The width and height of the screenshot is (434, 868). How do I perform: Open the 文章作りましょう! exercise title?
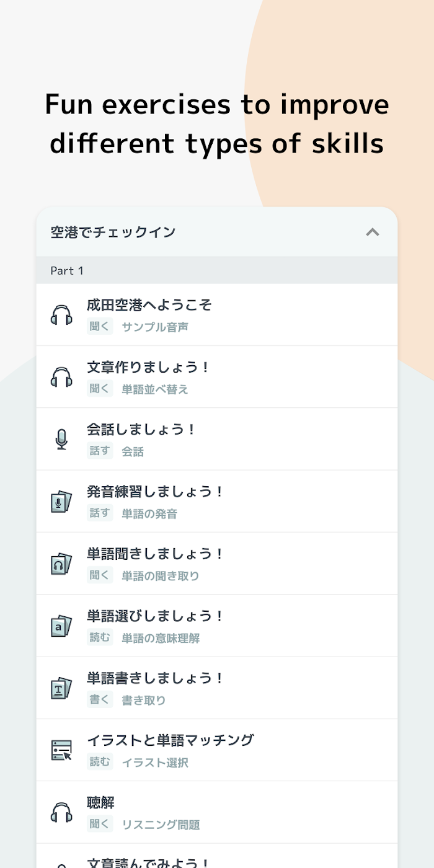pos(148,367)
